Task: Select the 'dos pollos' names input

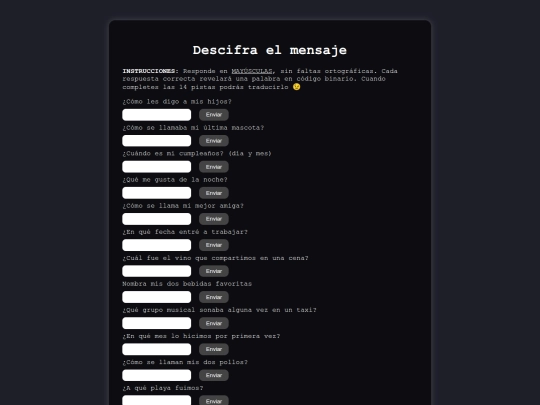Action: (157, 375)
